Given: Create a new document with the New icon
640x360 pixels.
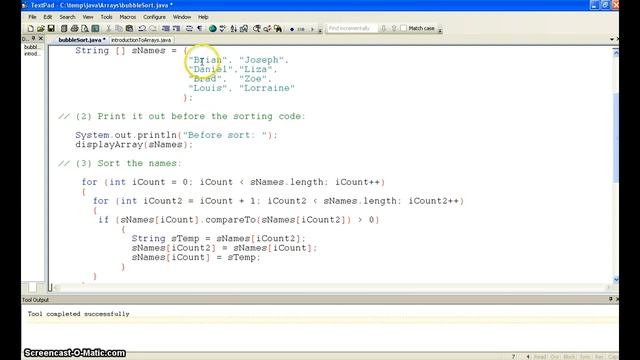Looking at the screenshot, I should point(31,29).
